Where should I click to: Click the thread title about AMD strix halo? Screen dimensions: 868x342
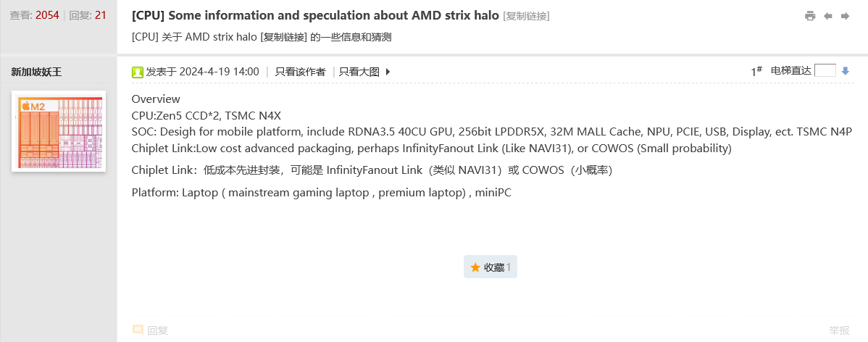[x=315, y=16]
